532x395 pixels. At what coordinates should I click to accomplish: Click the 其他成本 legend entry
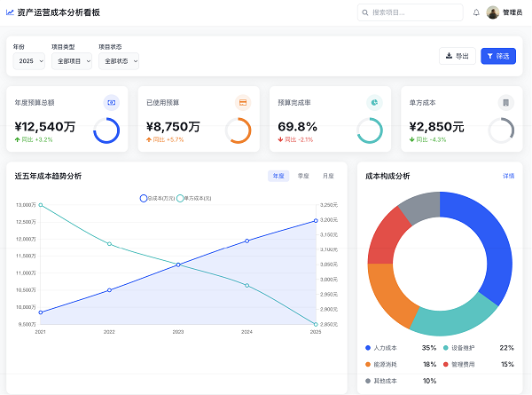(401, 381)
